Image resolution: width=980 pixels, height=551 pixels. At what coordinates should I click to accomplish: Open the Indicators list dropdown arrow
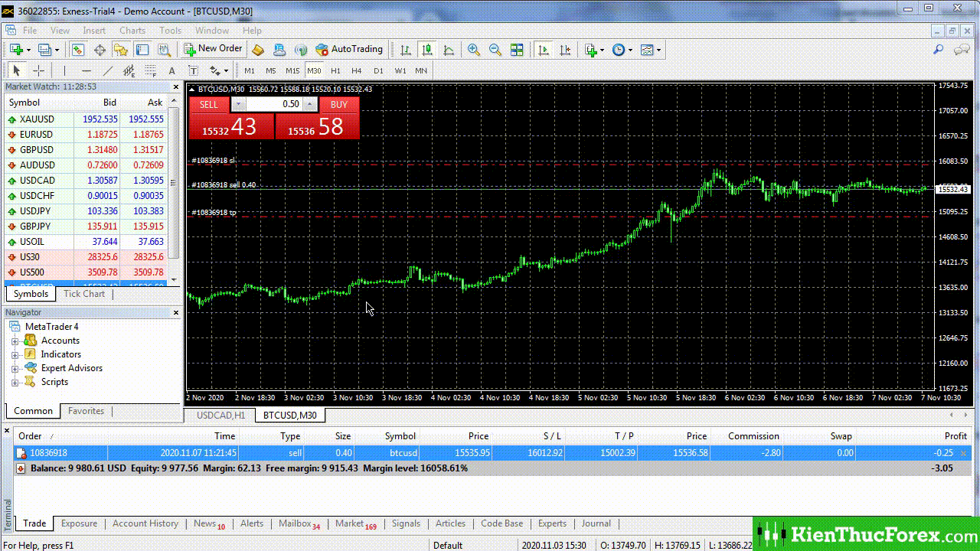[603, 50]
